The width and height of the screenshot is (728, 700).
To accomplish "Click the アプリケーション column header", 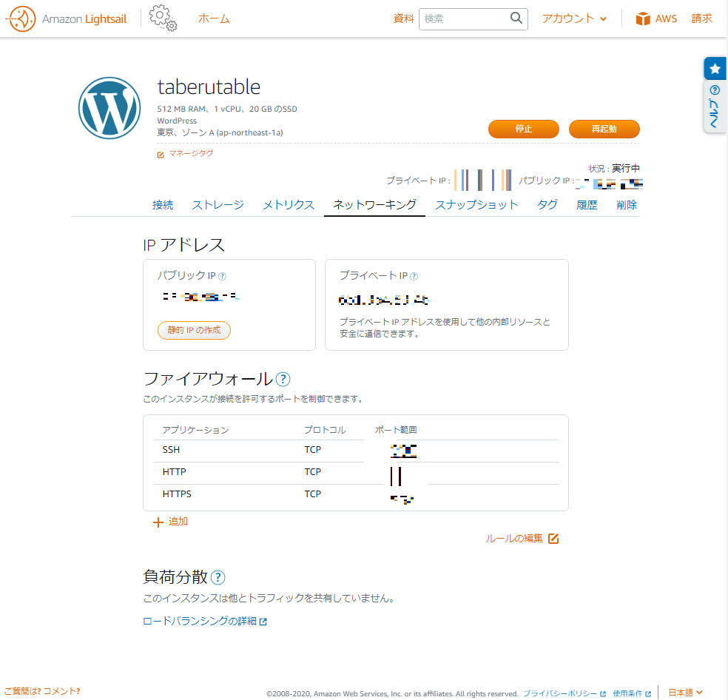I will pyautogui.click(x=195, y=430).
